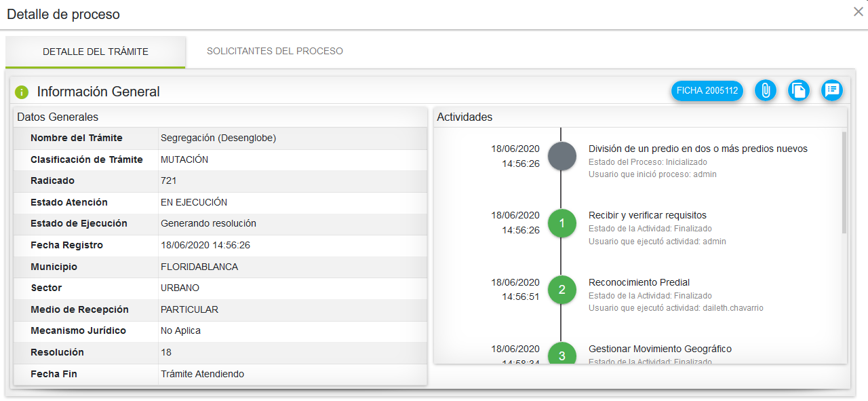868x401 pixels.
Task: Switch to Solicitantes del Proceso tab
Action: pyautogui.click(x=275, y=51)
